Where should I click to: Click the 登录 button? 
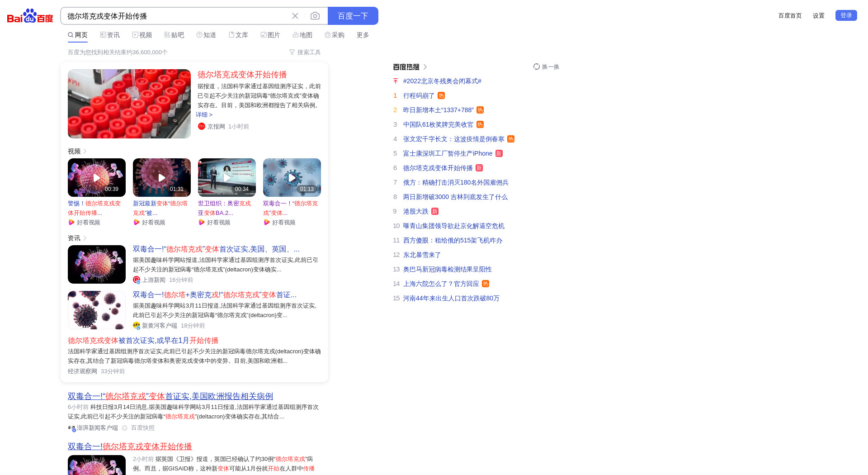pos(846,15)
